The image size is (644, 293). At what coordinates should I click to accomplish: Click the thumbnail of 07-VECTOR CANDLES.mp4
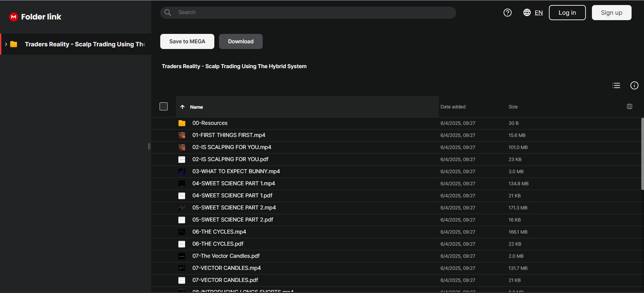click(x=182, y=268)
